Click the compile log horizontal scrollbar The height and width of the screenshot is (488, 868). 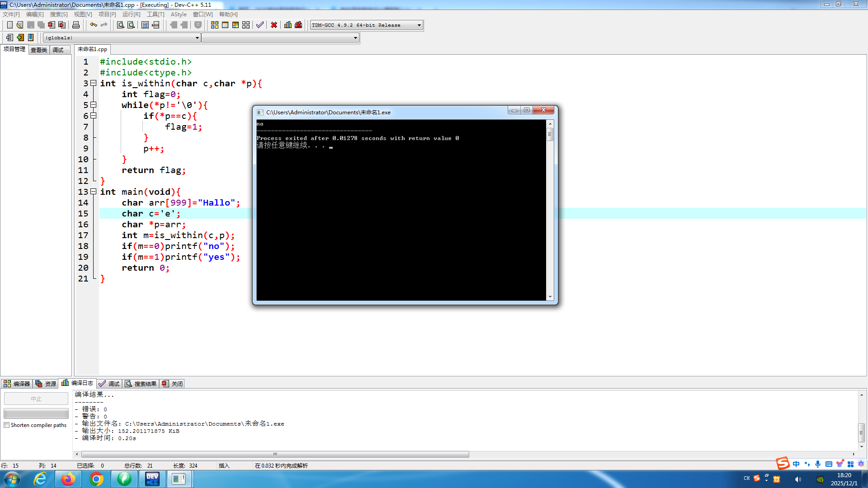(275, 454)
